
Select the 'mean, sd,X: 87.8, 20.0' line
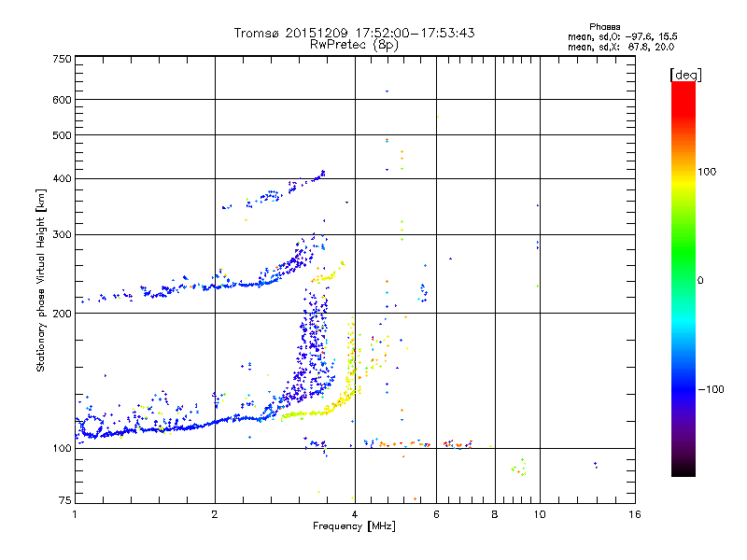621,48
